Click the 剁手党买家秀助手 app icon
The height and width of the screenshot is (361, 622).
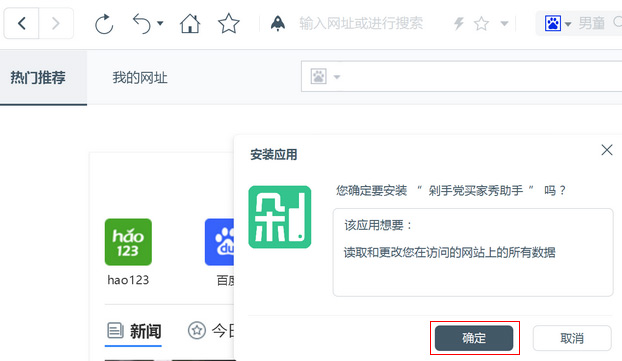click(x=280, y=217)
